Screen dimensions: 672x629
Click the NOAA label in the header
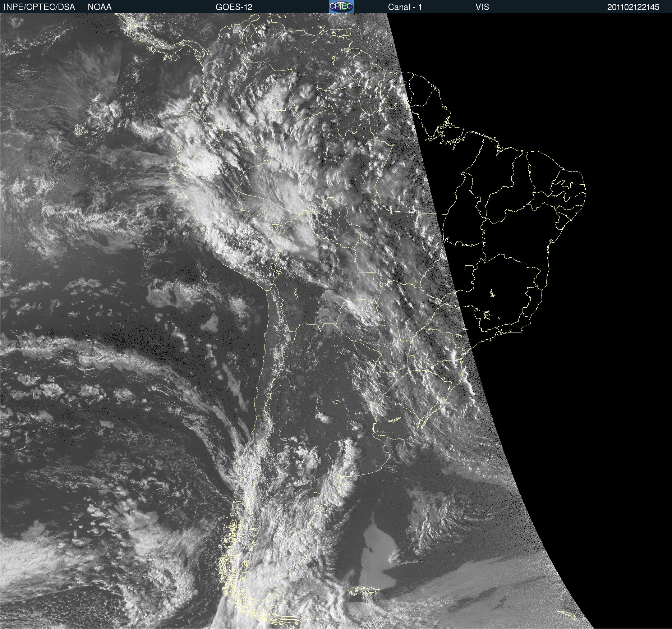[100, 7]
